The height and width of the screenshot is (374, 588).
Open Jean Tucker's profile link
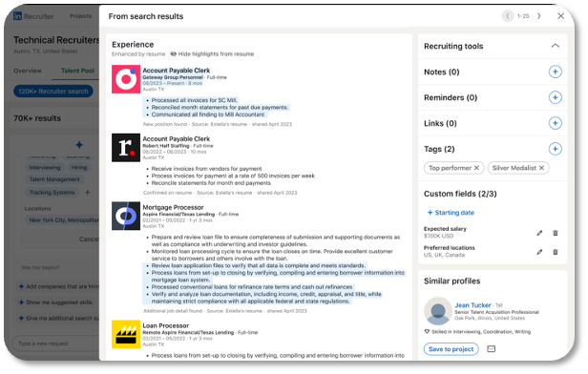pos(472,305)
